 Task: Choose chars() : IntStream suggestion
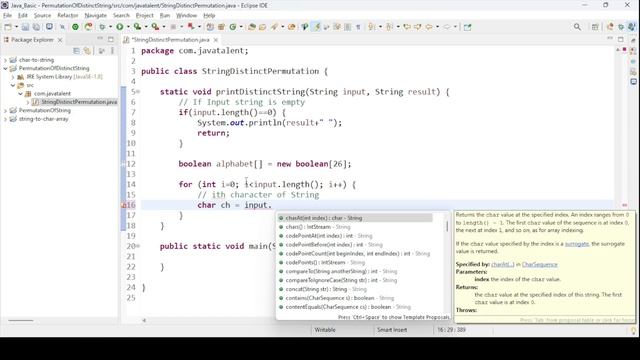pyautogui.click(x=318, y=227)
